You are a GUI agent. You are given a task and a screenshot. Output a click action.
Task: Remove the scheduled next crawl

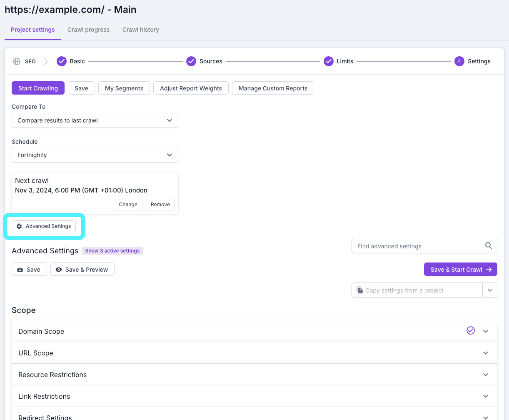pos(160,205)
